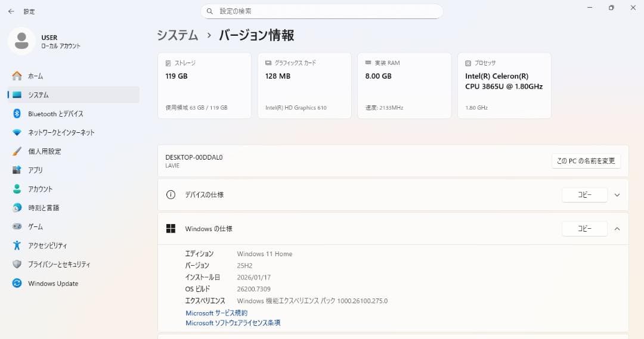The width and height of the screenshot is (644, 339).
Task: Open Windows Update page
Action: [74, 283]
